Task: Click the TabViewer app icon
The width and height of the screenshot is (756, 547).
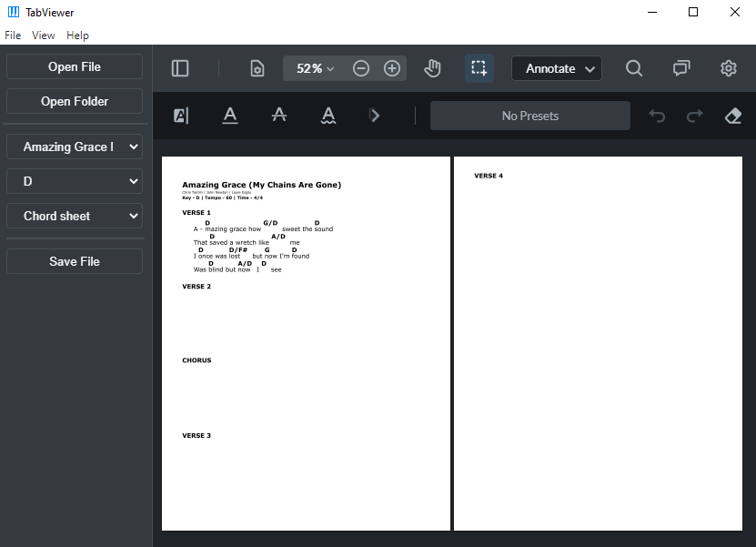Action: 14,12
